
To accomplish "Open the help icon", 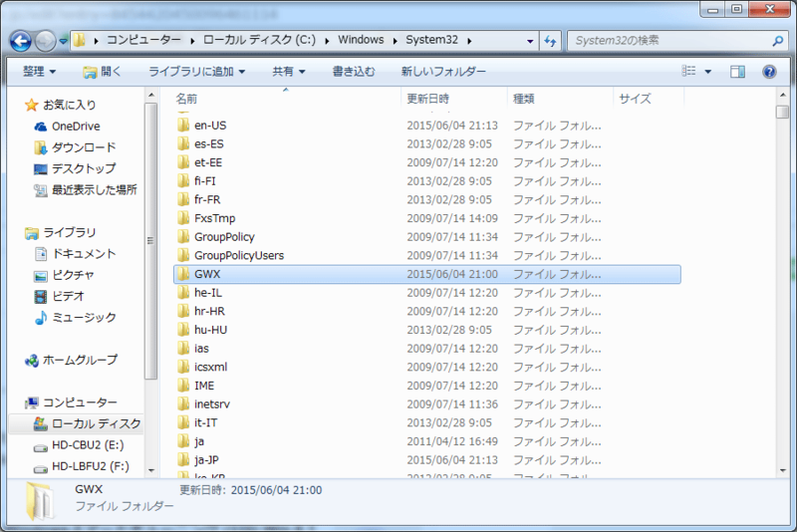I will [x=769, y=72].
